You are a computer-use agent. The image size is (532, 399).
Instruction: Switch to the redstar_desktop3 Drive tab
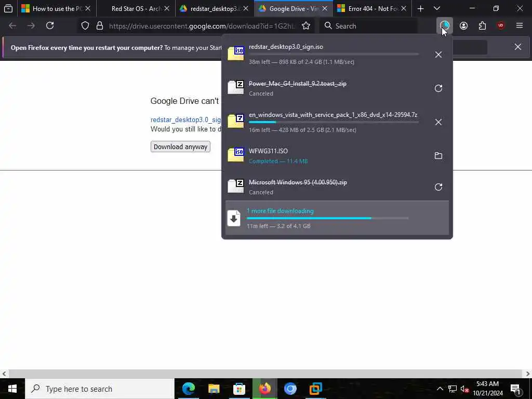(215, 8)
